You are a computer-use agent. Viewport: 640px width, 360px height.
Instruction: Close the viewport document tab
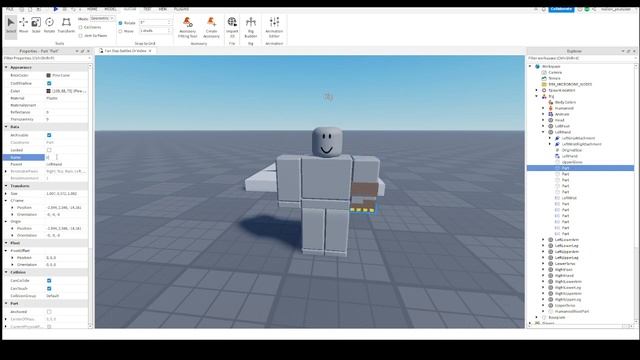point(150,51)
